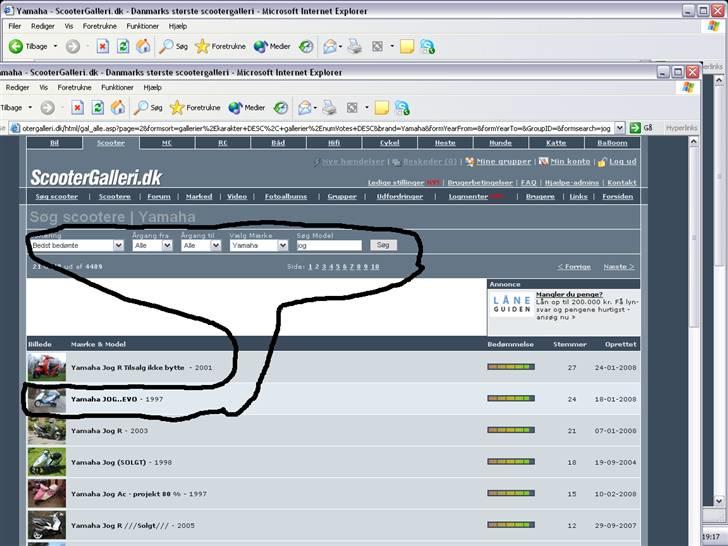
Task: Go Home using the front window's house icon
Action: tap(117, 108)
